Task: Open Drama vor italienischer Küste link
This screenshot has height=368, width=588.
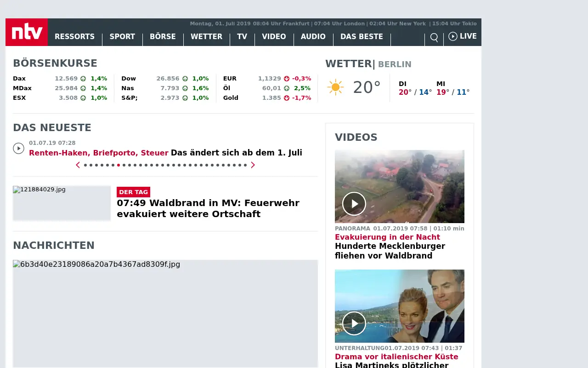Action: 396,356
